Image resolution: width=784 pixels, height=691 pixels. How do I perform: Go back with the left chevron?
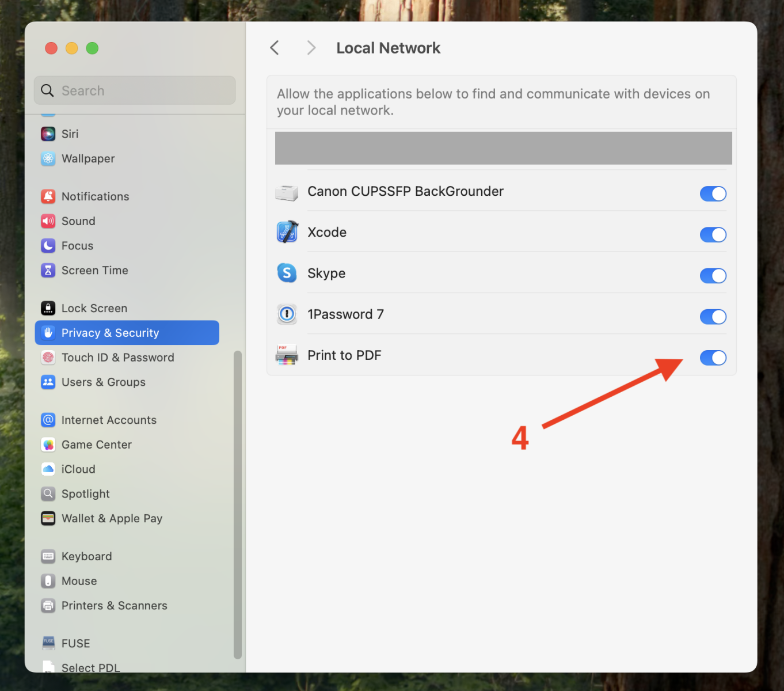275,48
